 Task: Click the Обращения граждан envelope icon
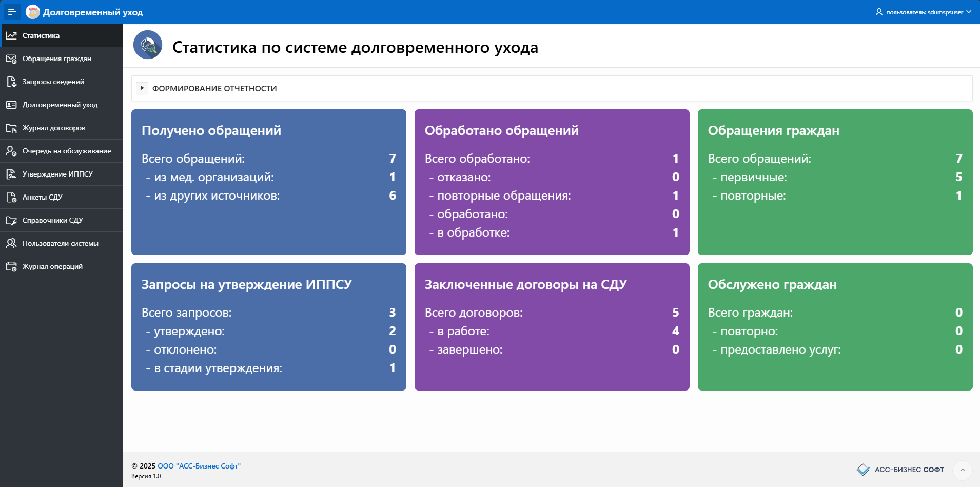(x=11, y=59)
